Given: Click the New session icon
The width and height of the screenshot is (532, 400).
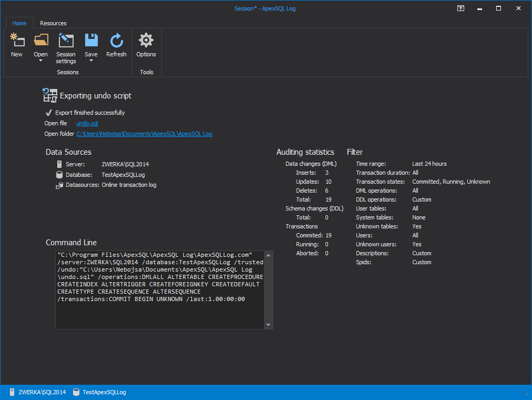Looking at the screenshot, I should 17,39.
